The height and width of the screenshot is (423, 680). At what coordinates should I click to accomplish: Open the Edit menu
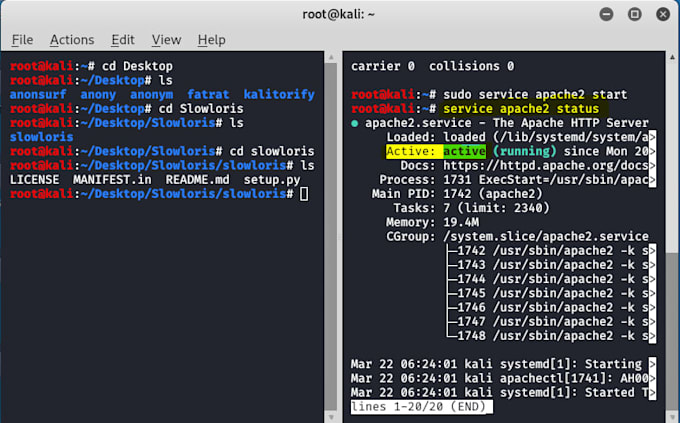point(123,40)
